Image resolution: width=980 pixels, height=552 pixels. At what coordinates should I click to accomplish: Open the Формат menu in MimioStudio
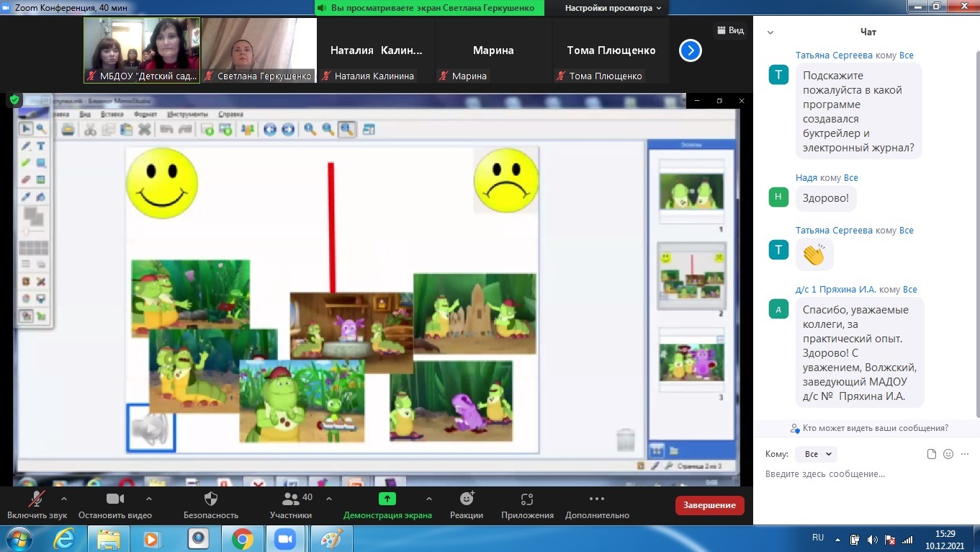coord(145,114)
